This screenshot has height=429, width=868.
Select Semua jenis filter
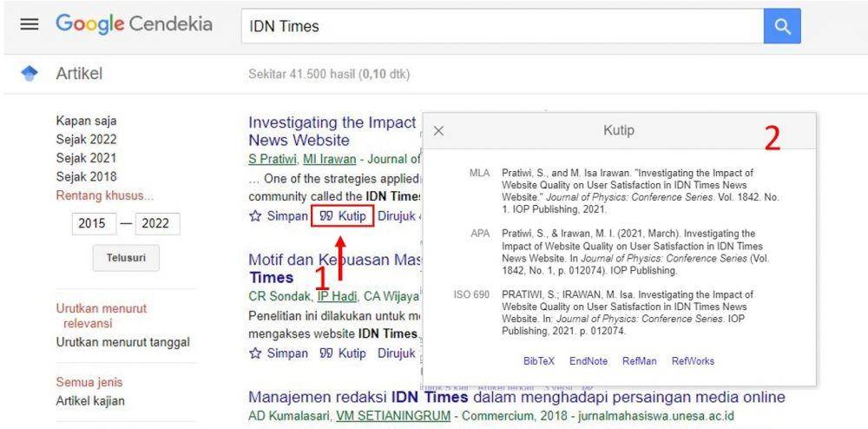pyautogui.click(x=89, y=382)
